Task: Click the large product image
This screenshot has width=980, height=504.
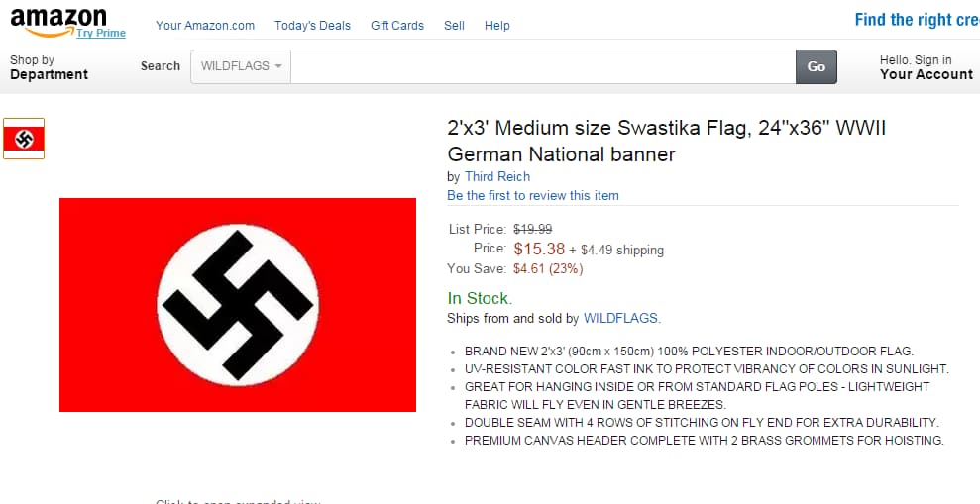Action: tap(238, 304)
